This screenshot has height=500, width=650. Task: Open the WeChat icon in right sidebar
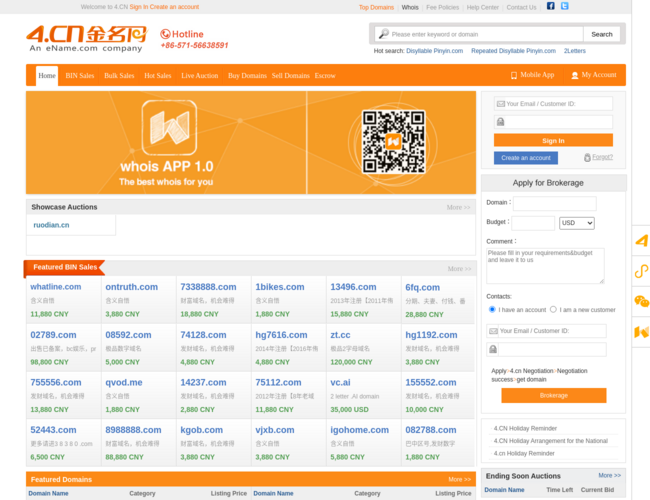[641, 301]
